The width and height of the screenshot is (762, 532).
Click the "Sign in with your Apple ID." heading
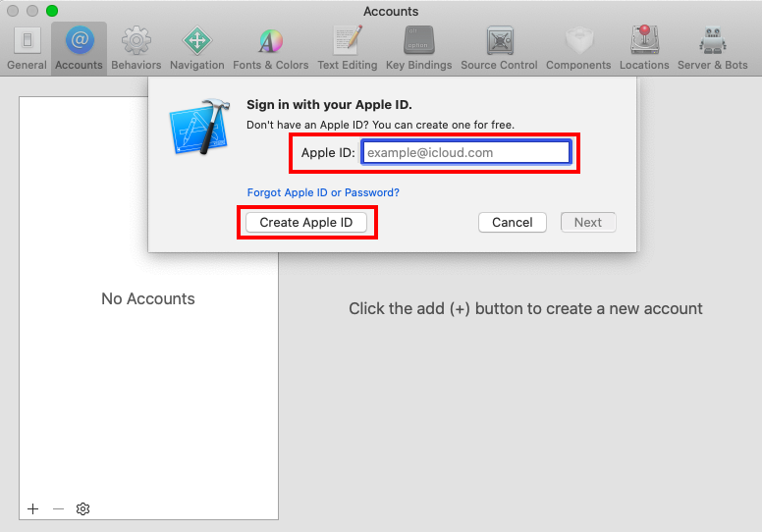coord(329,104)
